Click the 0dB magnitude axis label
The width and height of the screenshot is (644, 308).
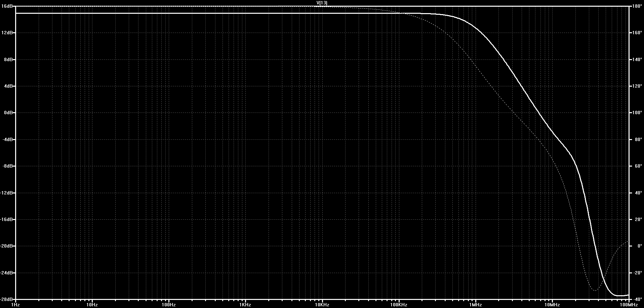click(x=8, y=113)
